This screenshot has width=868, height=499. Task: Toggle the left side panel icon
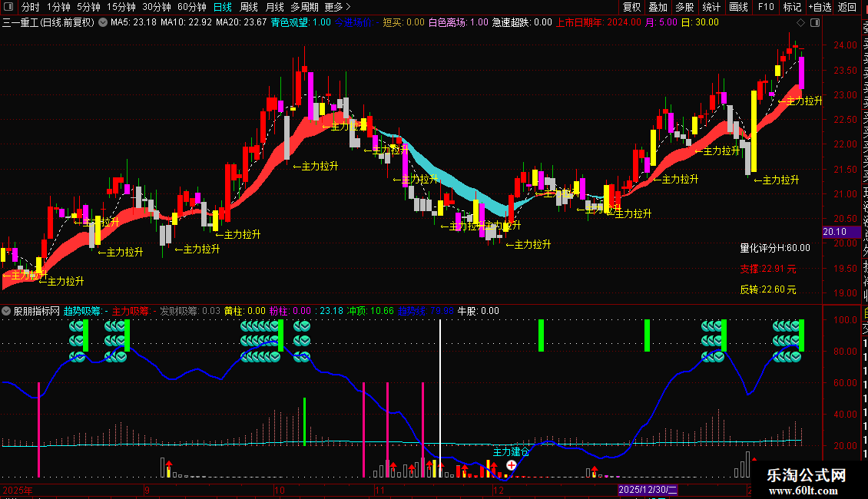click(8, 7)
